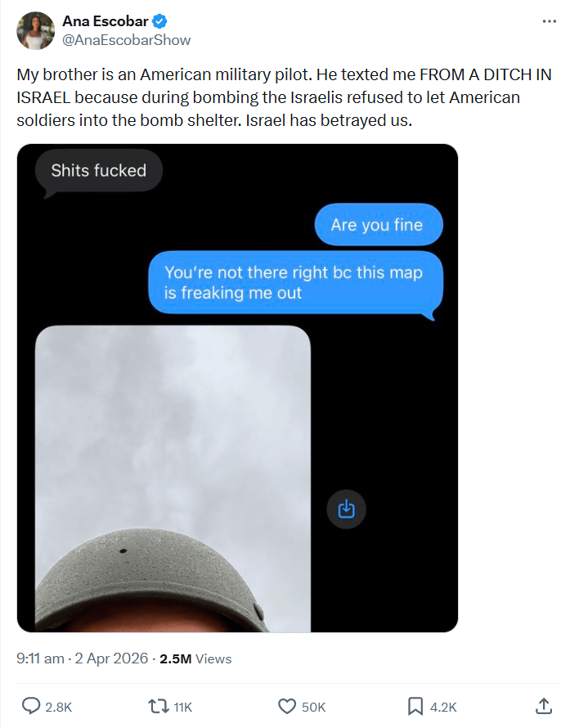570x728 pixels.
Task: Click the 'Are you fine' blue bubble
Action: point(377,224)
